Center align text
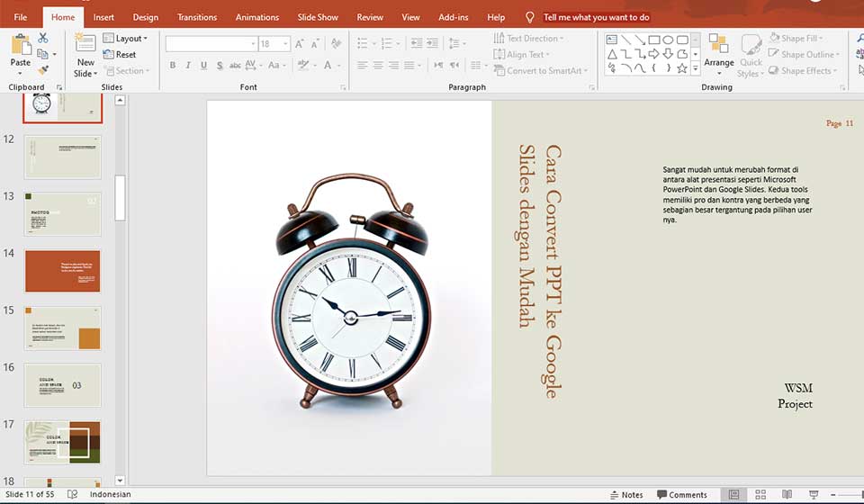Image resolution: width=864 pixels, height=504 pixels. pyautogui.click(x=378, y=66)
